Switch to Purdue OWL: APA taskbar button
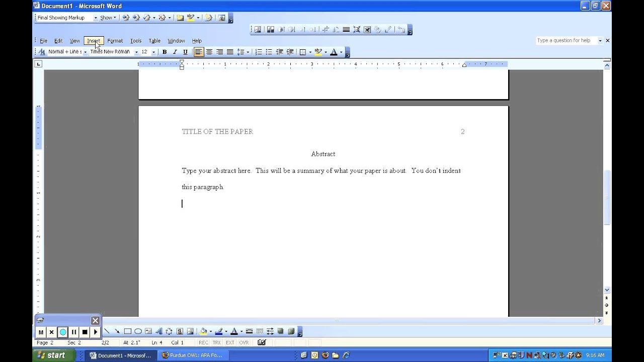This screenshot has width=644, height=362. pyautogui.click(x=194, y=355)
